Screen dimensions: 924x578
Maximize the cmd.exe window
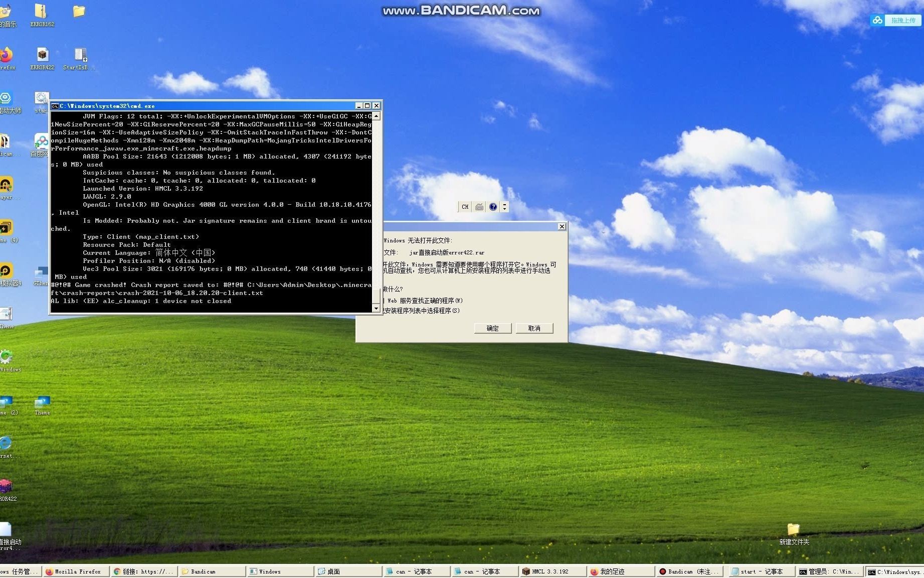click(367, 106)
